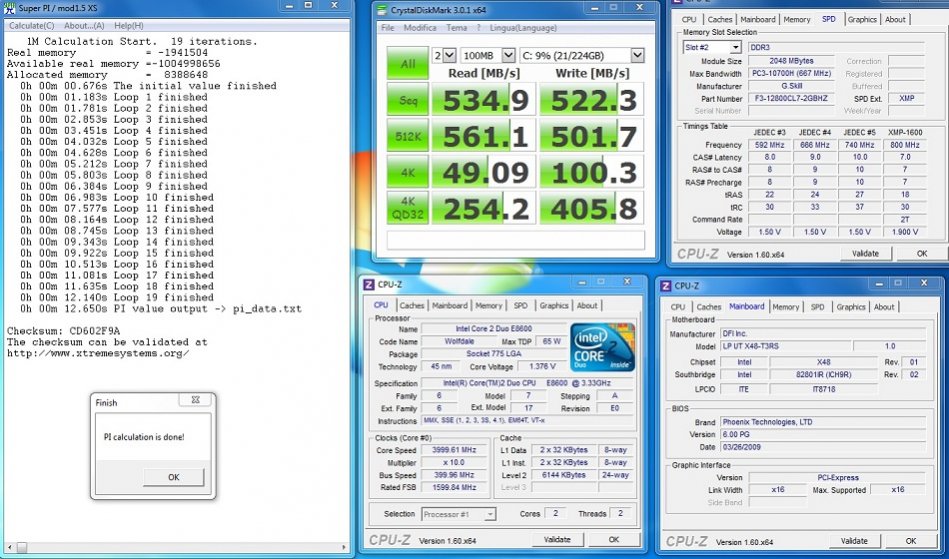Click the BIOS date 03/26/2009 field
This screenshot has height=559, width=949.
tap(823, 447)
